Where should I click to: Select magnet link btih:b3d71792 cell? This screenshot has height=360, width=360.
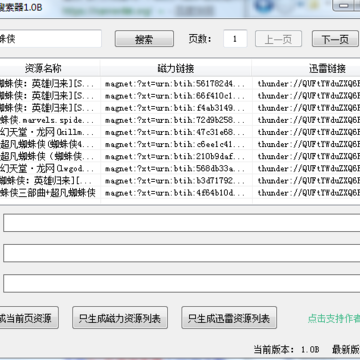176,180
